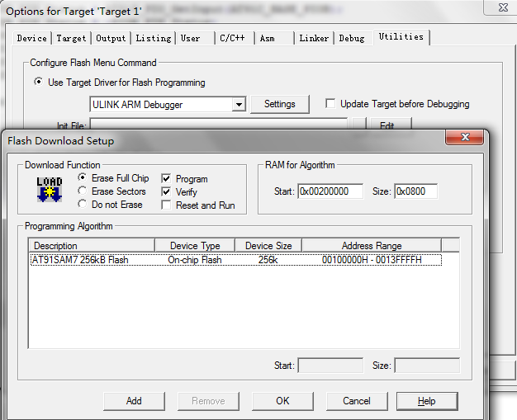Click the Device Size column header
This screenshot has width=517, height=420.
tap(268, 245)
